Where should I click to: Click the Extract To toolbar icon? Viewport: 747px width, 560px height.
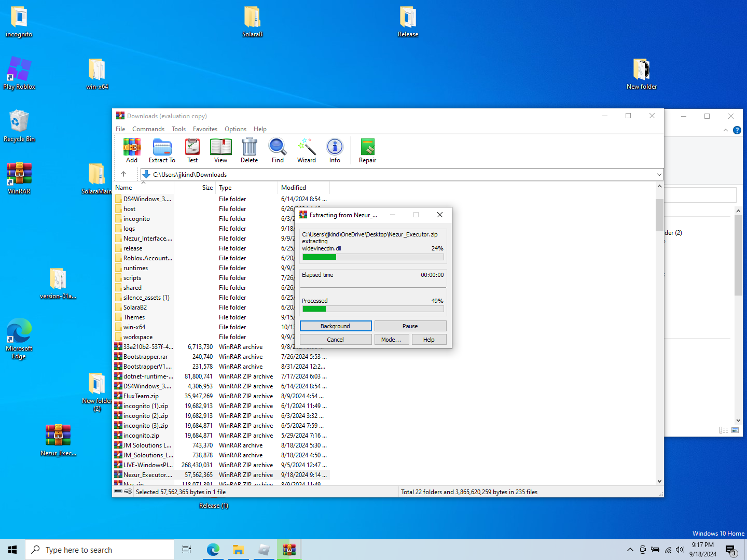click(162, 148)
